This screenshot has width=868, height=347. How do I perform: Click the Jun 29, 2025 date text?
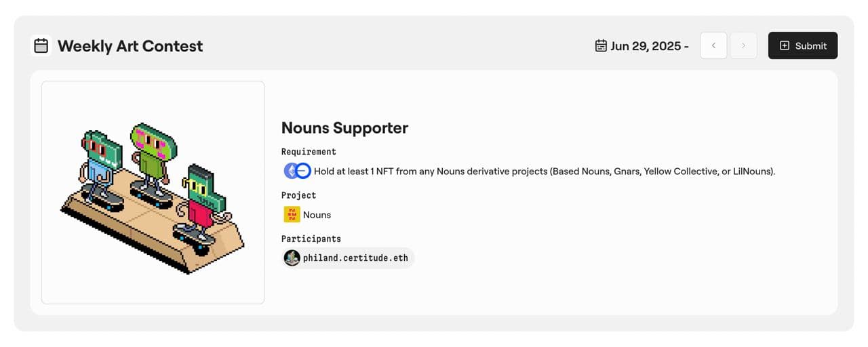coord(649,46)
